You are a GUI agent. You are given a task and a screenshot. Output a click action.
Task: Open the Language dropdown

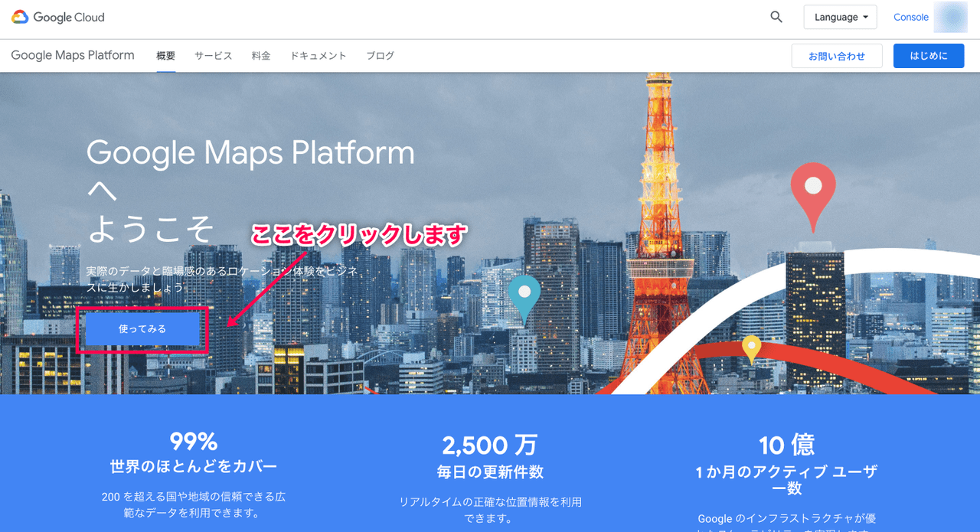840,17
